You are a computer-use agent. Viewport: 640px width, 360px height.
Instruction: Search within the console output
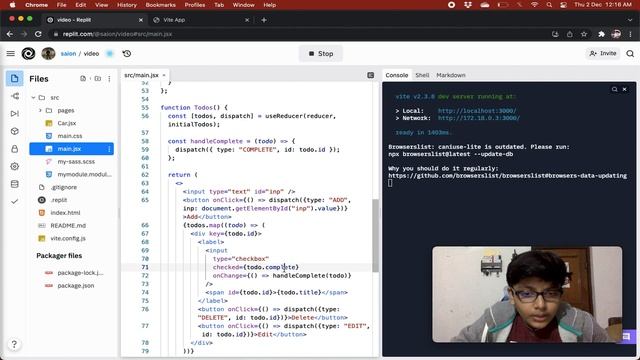(614, 89)
